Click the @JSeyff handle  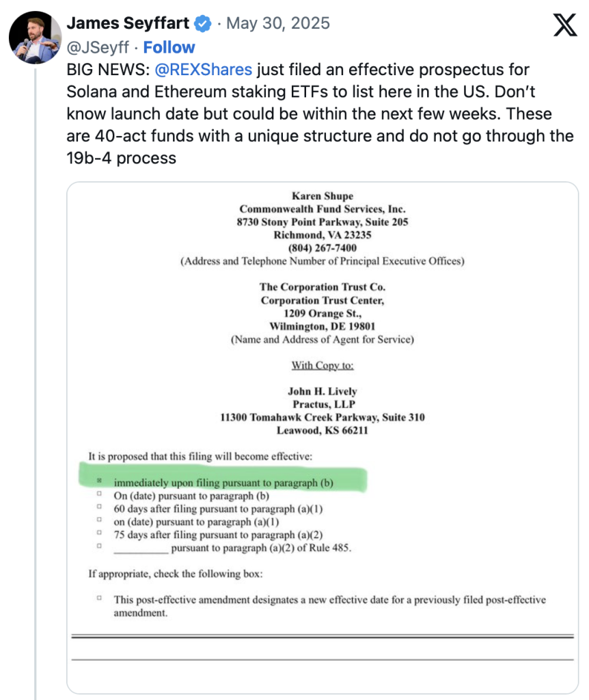tap(98, 47)
